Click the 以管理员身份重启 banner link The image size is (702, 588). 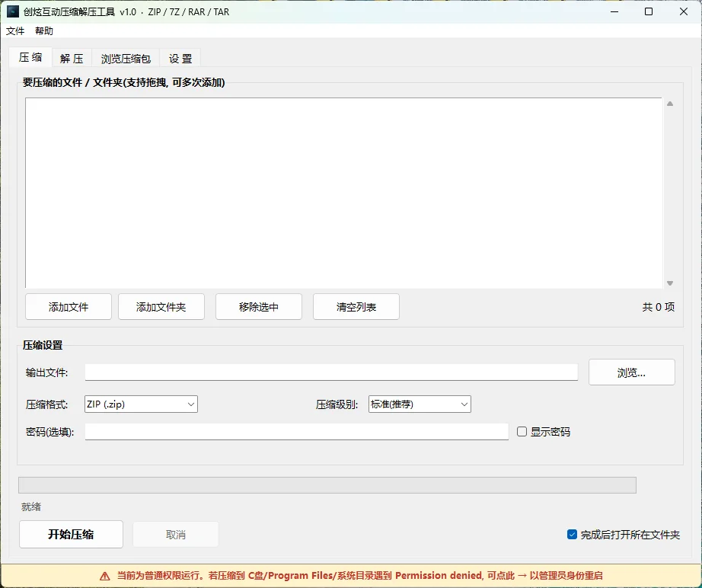(566, 576)
